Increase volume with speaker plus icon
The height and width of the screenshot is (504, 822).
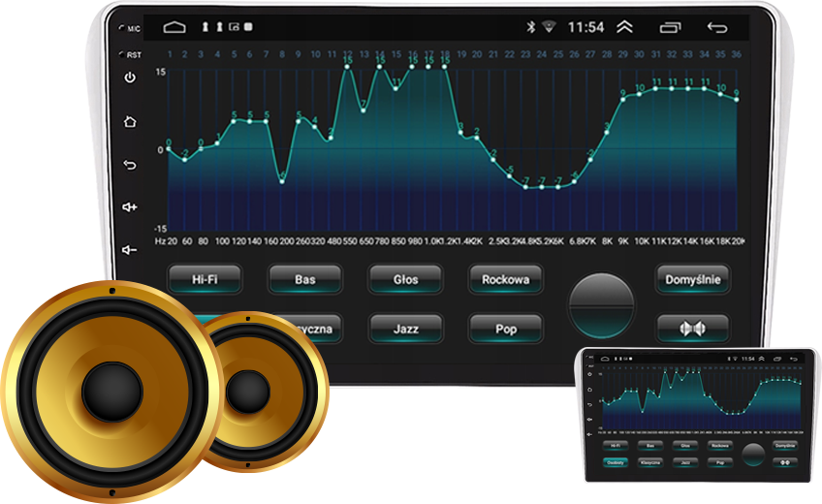tap(130, 207)
